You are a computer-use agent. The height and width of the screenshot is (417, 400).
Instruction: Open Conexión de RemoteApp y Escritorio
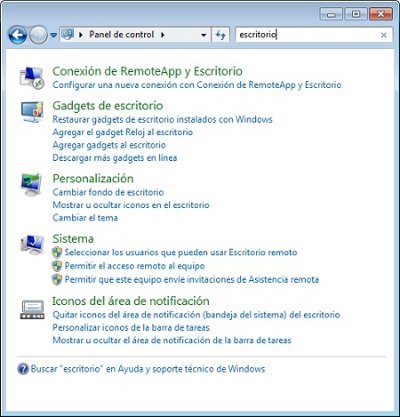(x=148, y=71)
